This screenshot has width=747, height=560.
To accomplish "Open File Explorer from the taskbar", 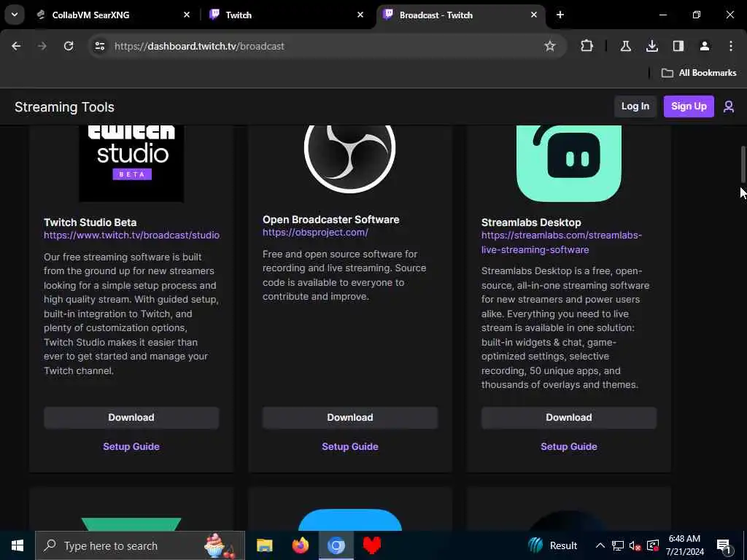I will click(x=264, y=545).
